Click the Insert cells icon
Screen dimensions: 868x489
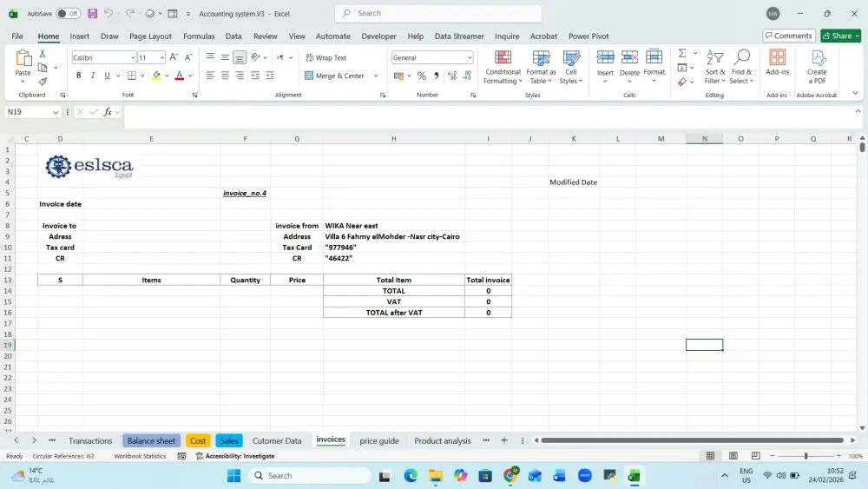pos(605,57)
